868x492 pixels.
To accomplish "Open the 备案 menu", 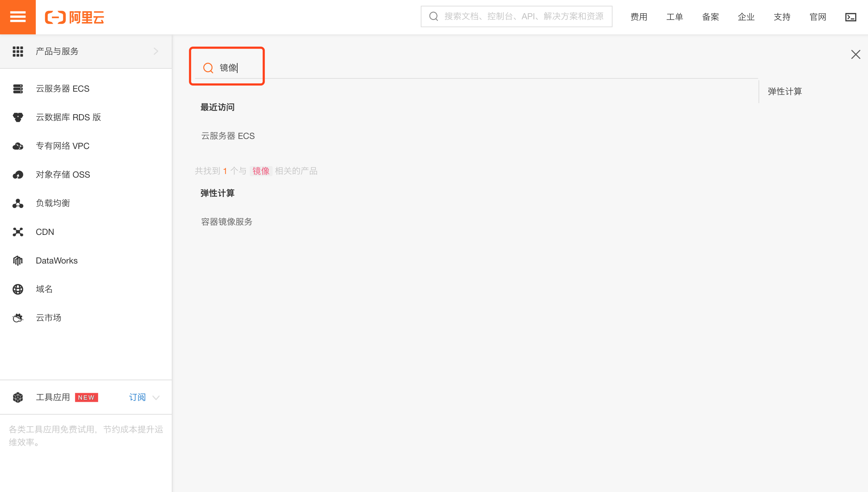I will pyautogui.click(x=710, y=17).
